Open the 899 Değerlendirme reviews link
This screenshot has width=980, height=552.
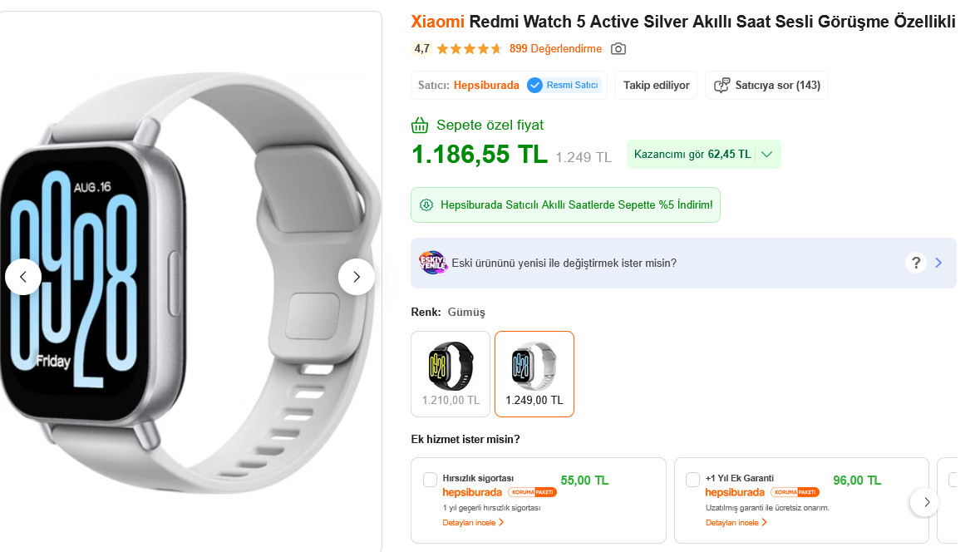[x=555, y=49]
